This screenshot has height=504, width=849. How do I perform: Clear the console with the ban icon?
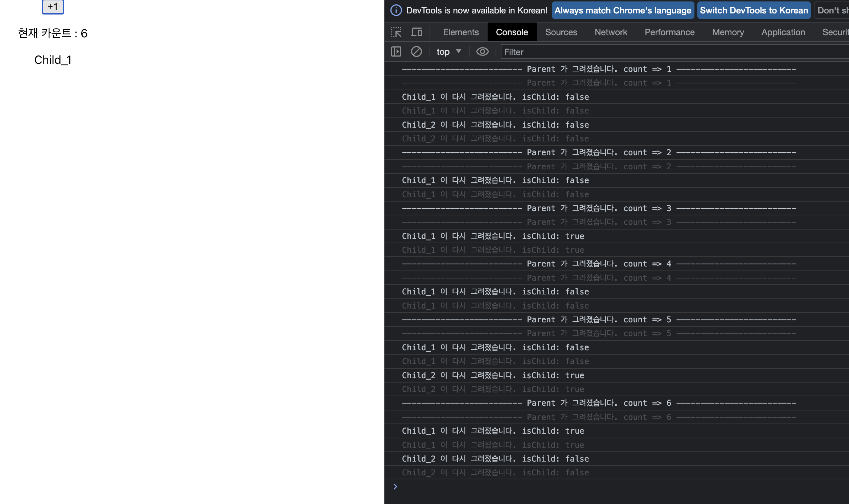tap(416, 52)
